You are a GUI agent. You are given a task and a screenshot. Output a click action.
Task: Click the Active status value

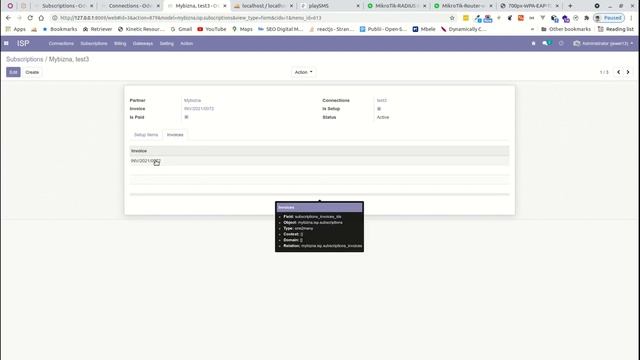(383, 117)
